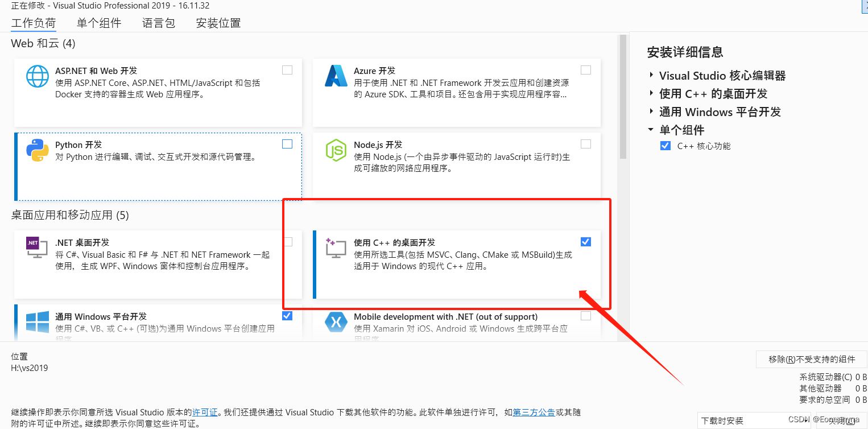868x429 pixels.
Task: Switch to the 语言包 tab
Action: [x=159, y=23]
